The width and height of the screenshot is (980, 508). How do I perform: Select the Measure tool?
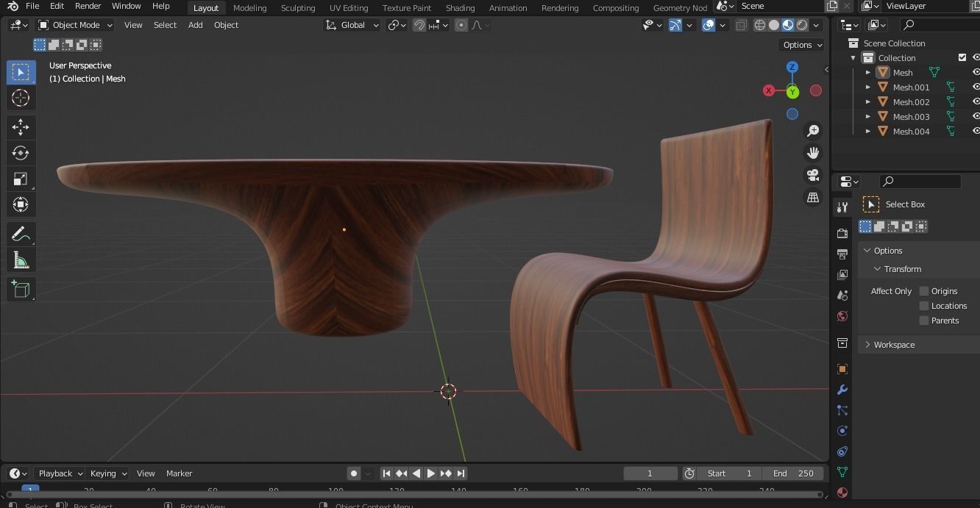pyautogui.click(x=21, y=260)
